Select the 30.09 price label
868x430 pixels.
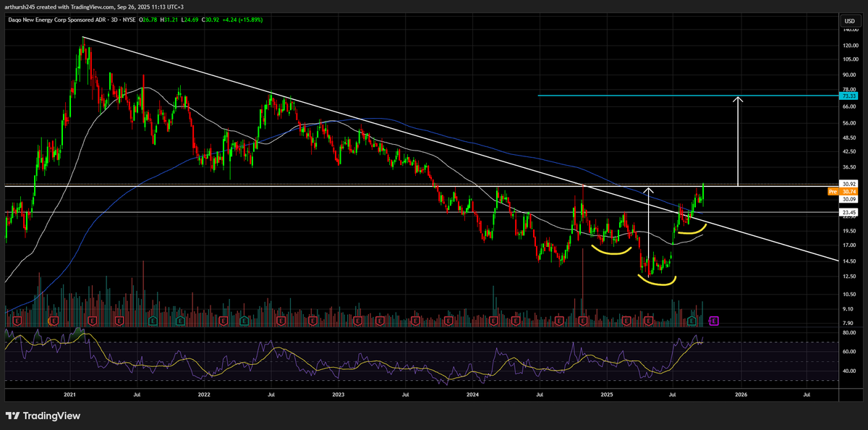(848, 198)
